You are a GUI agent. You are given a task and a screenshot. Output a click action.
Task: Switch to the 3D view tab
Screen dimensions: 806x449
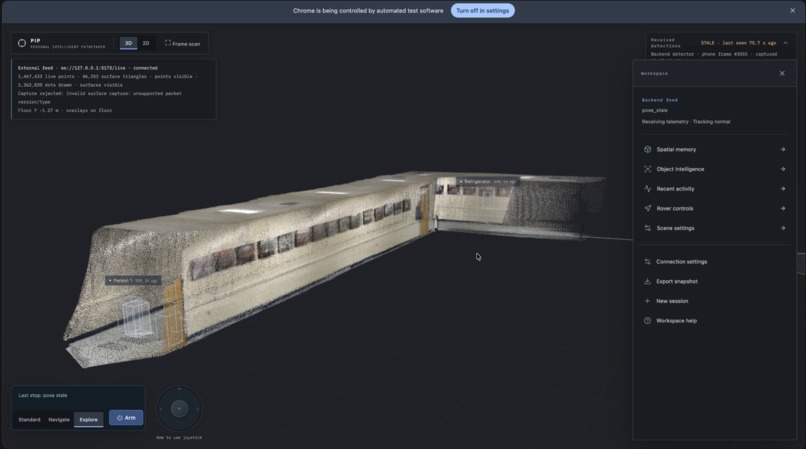tap(129, 43)
